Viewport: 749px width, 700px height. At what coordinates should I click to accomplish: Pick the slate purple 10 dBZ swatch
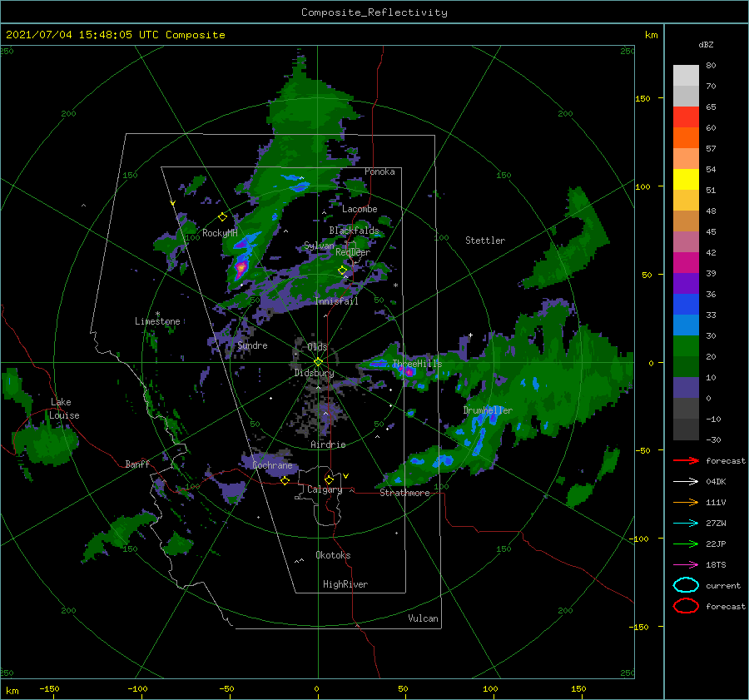tap(686, 388)
